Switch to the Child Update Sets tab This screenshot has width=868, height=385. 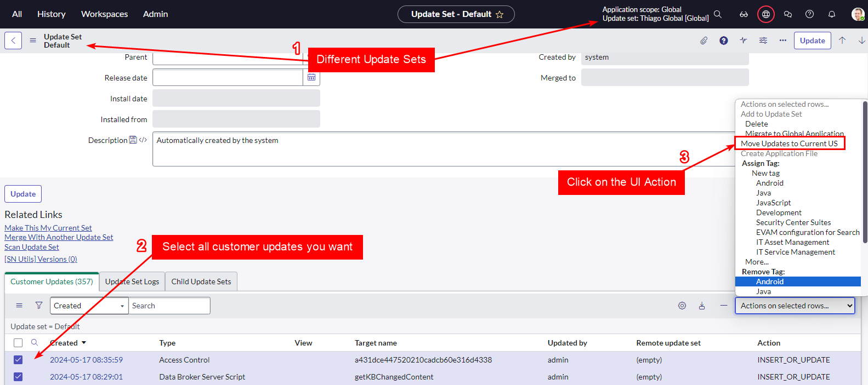(x=201, y=281)
